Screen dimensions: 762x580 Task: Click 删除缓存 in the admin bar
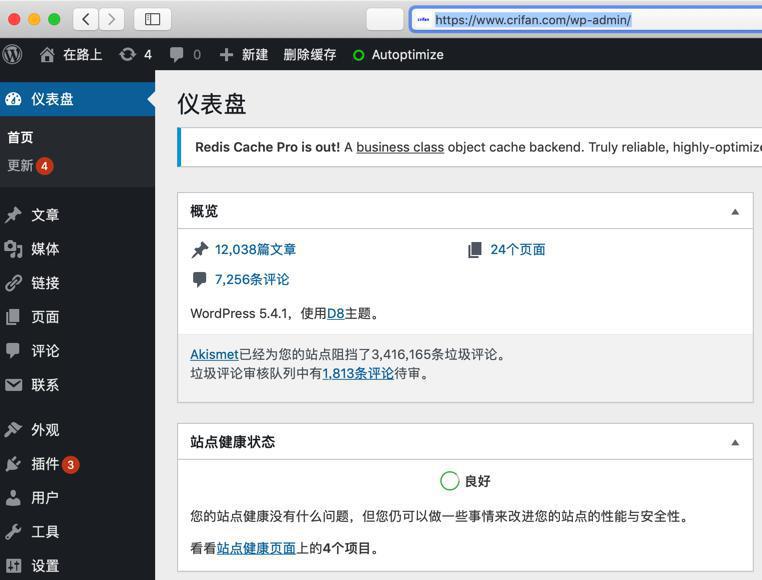tap(310, 54)
